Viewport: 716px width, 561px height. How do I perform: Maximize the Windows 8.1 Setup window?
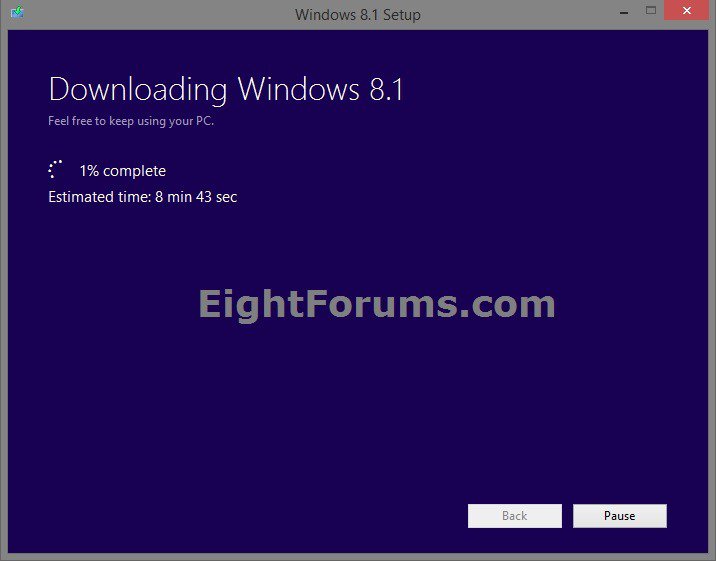651,12
